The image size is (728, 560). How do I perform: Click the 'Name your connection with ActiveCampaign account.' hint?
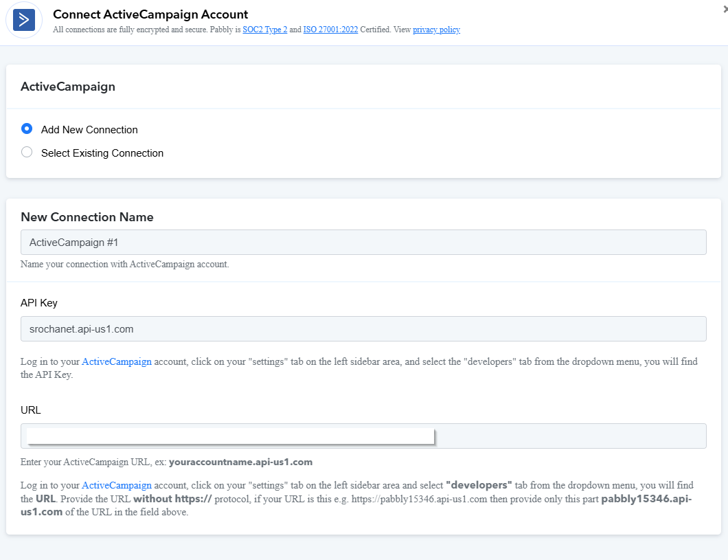pos(124,265)
